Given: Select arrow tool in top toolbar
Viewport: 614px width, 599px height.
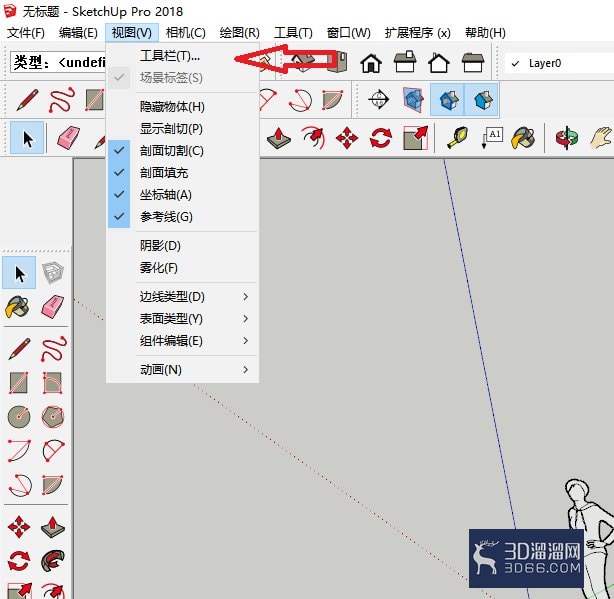Looking at the screenshot, I should click(27, 138).
